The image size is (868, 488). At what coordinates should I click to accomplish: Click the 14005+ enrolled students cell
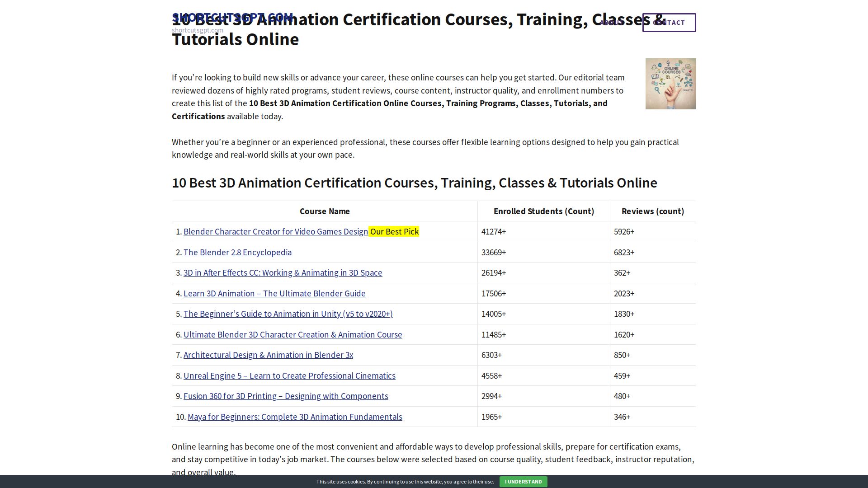pyautogui.click(x=544, y=314)
